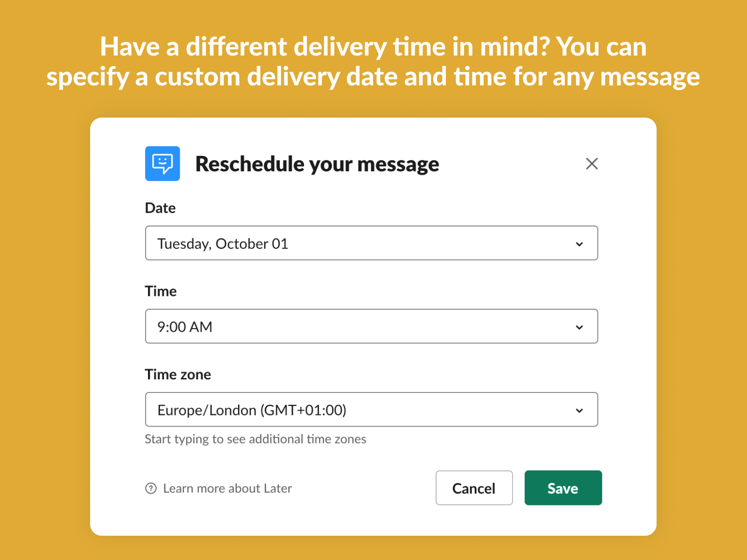Click the Date field label
The width and height of the screenshot is (747, 560).
click(x=160, y=208)
